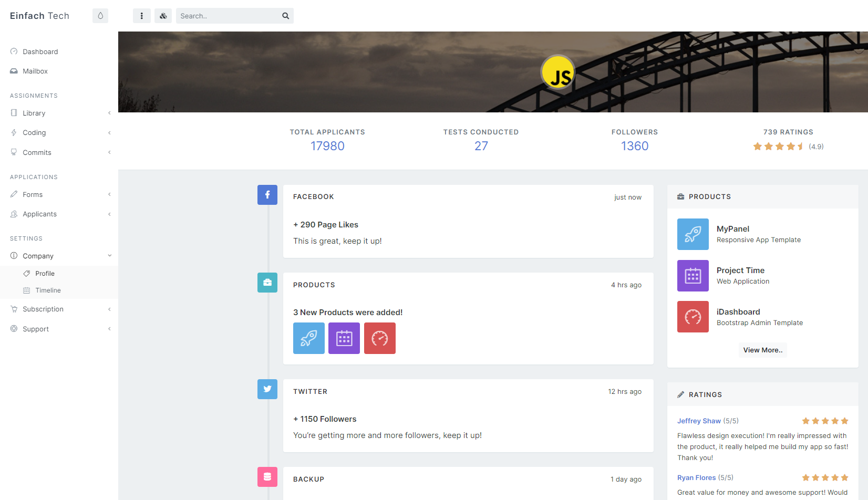The width and height of the screenshot is (868, 500).
Task: Click the JS avatar logo
Action: coord(558,72)
